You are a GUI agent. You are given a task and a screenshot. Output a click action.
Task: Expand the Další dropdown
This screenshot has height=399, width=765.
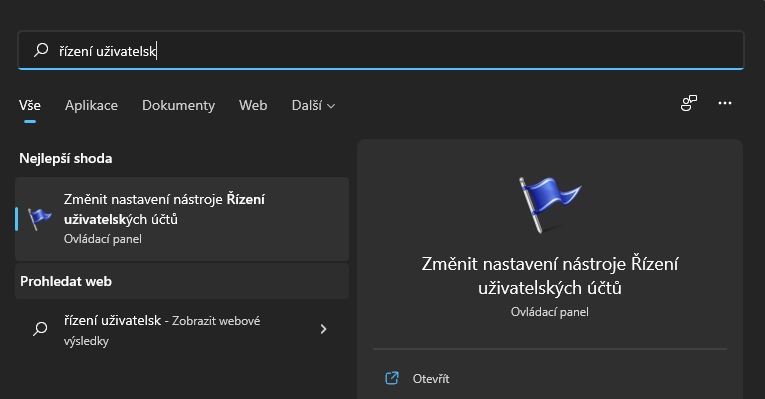[313, 105]
